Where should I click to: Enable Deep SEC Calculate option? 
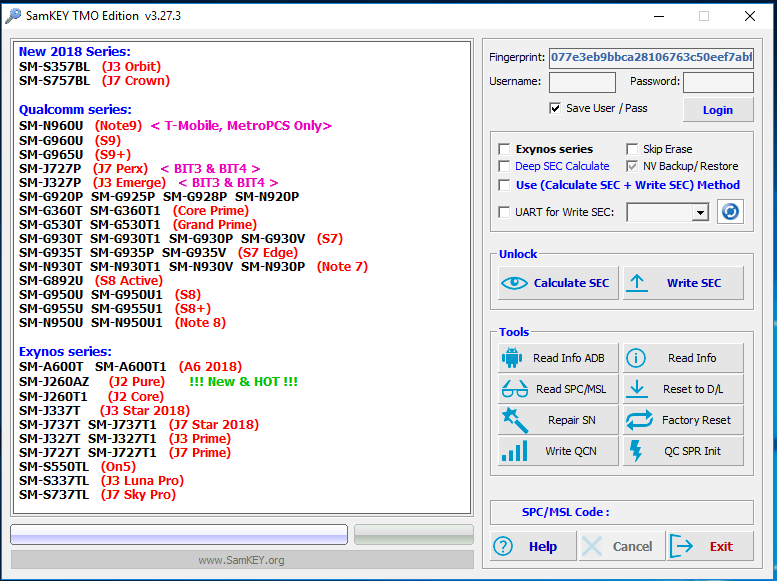(x=504, y=166)
